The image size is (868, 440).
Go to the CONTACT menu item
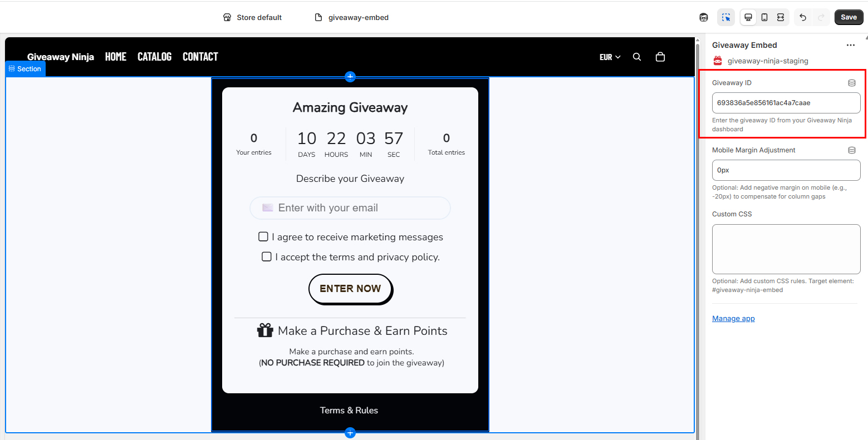pos(200,57)
